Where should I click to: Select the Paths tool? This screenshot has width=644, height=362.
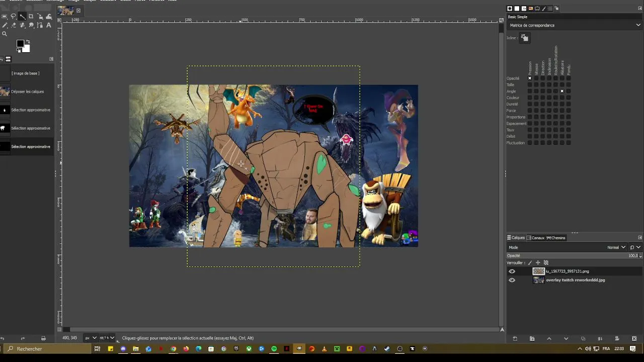(x=40, y=25)
